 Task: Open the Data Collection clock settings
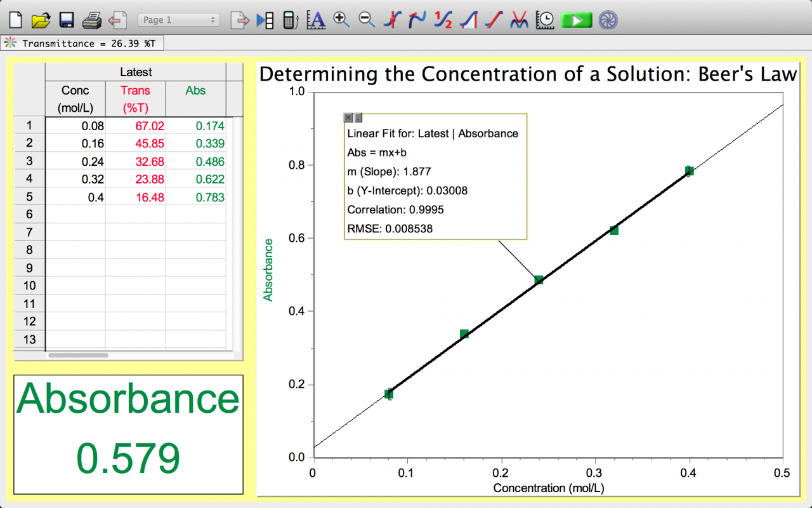pyautogui.click(x=544, y=20)
